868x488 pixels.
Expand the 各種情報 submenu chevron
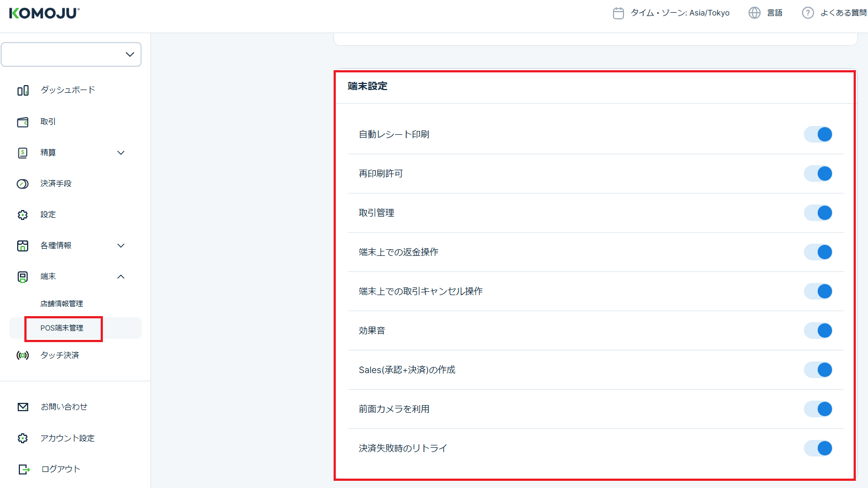121,246
